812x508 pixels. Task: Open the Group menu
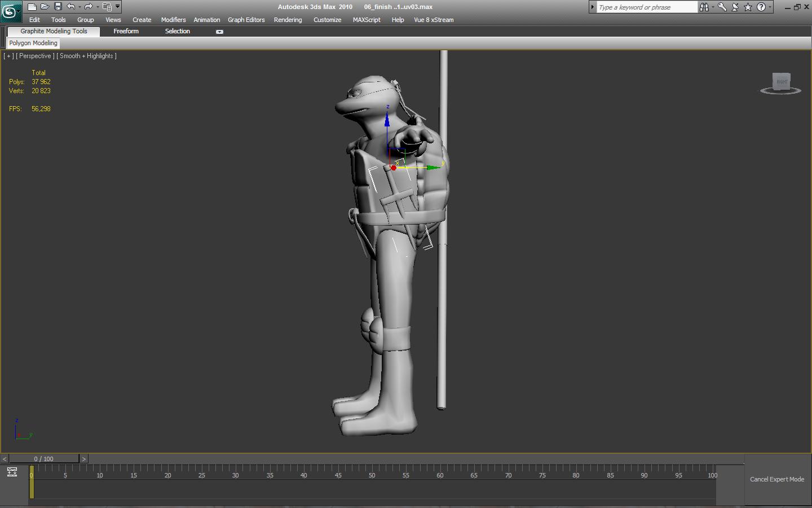tap(85, 20)
